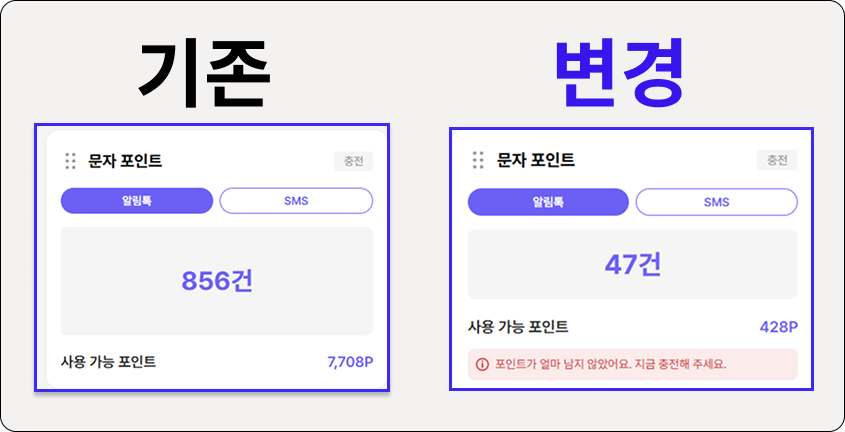Click the 7,708P points value
845x432 pixels.
349,361
